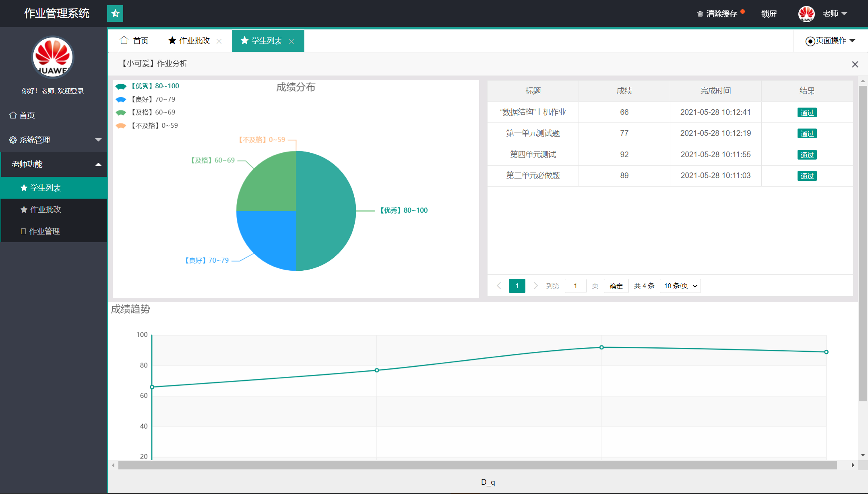Click the page number input field
Viewport: 868px width, 494px height.
tap(575, 286)
